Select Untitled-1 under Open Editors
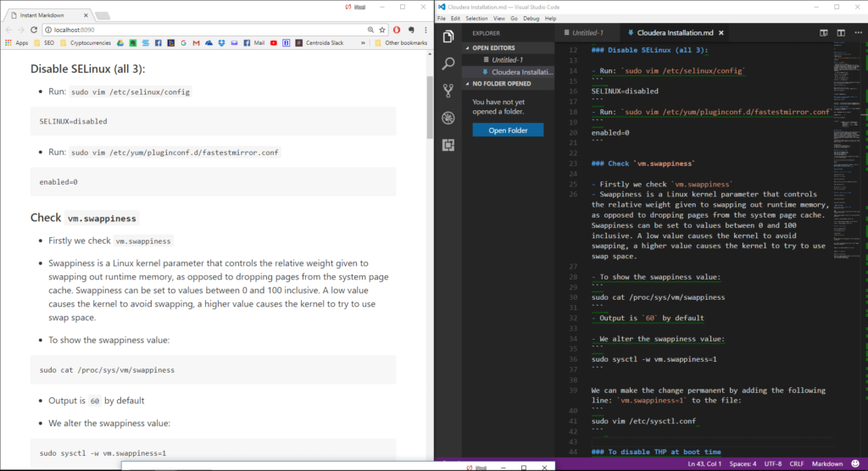This screenshot has width=868, height=471. pos(509,60)
